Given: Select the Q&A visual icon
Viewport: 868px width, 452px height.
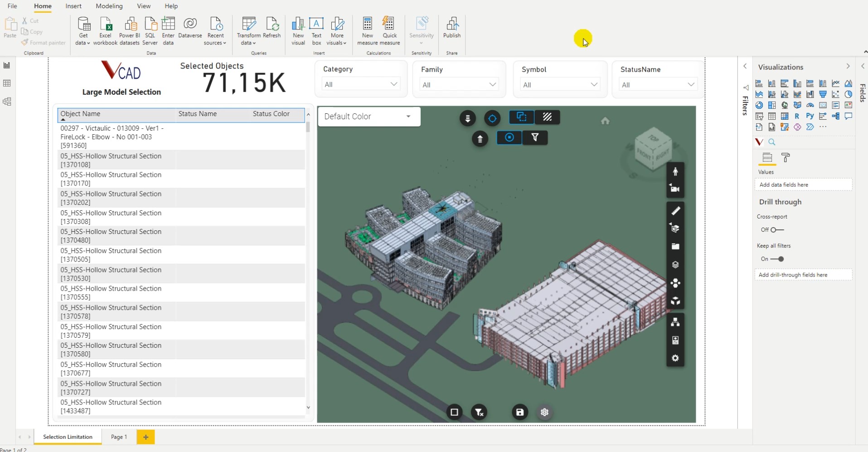Looking at the screenshot, I should pyautogui.click(x=849, y=116).
